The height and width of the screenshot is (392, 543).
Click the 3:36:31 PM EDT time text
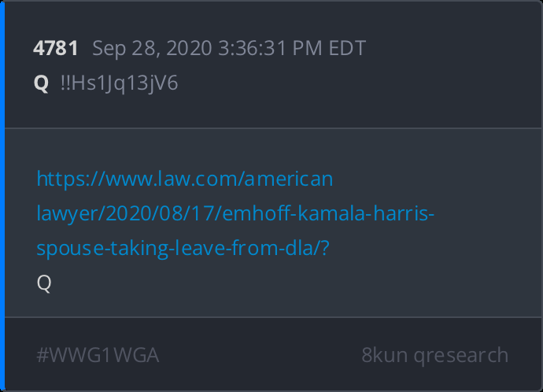[x=292, y=48]
